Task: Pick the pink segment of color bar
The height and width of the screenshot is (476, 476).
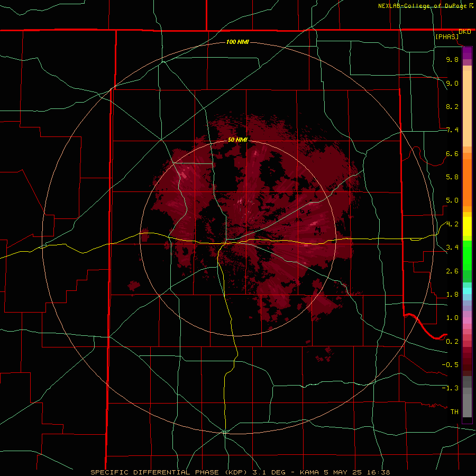Action: pos(467,321)
